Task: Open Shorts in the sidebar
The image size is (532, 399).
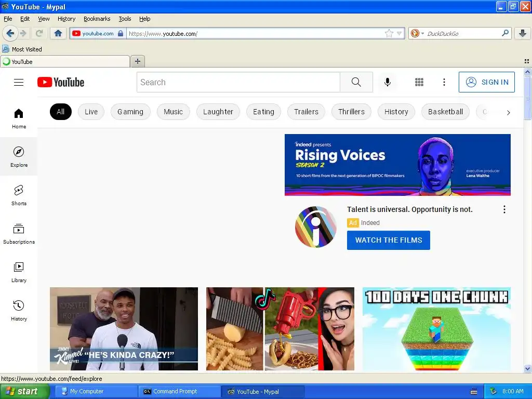Action: tap(19, 195)
